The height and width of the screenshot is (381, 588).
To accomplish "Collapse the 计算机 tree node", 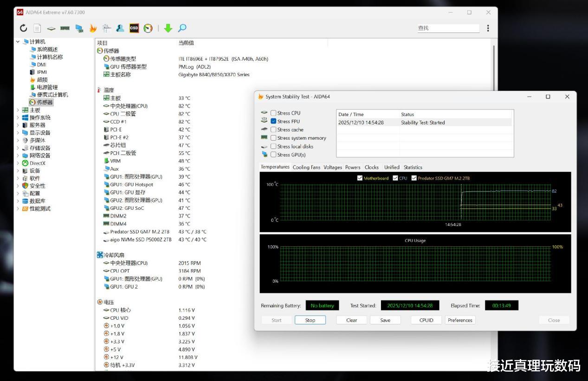I will pyautogui.click(x=18, y=42).
